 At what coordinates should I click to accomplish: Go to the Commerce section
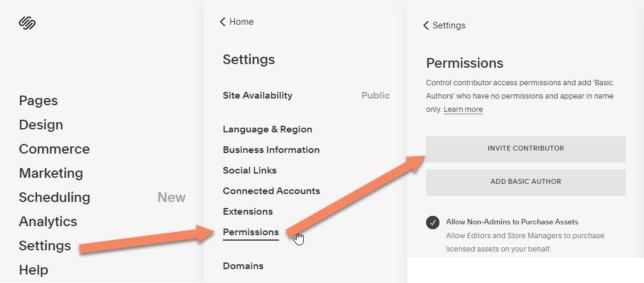(54, 149)
